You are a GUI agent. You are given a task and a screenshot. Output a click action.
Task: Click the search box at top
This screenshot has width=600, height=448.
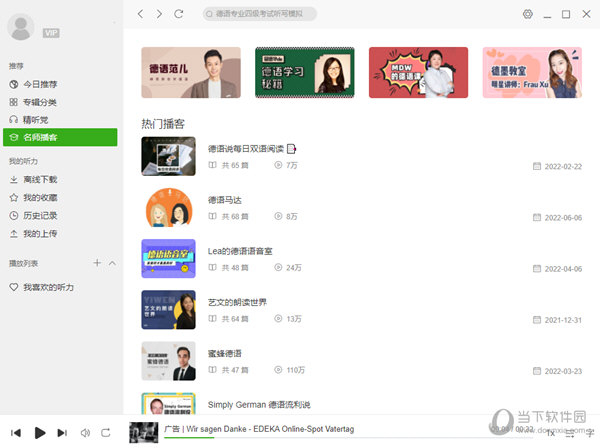click(262, 14)
